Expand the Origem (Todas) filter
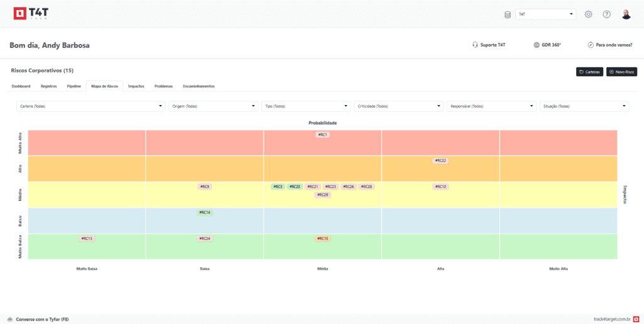 (213, 106)
